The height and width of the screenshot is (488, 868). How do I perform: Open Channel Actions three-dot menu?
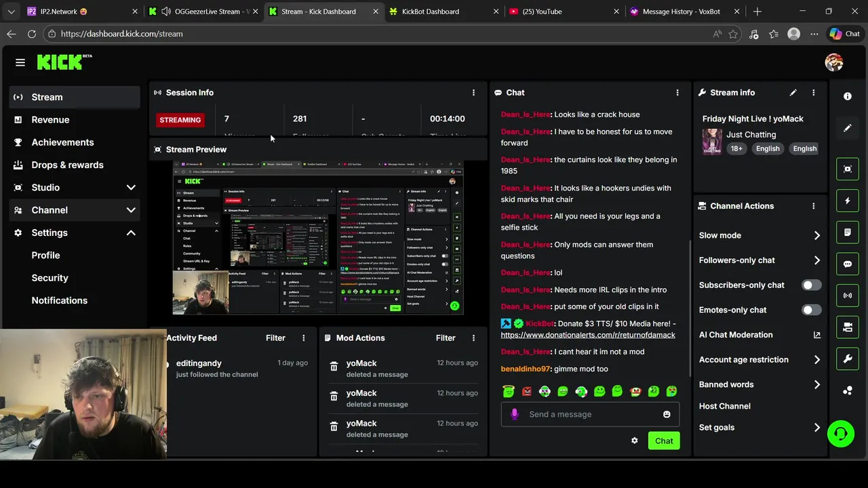(813, 206)
